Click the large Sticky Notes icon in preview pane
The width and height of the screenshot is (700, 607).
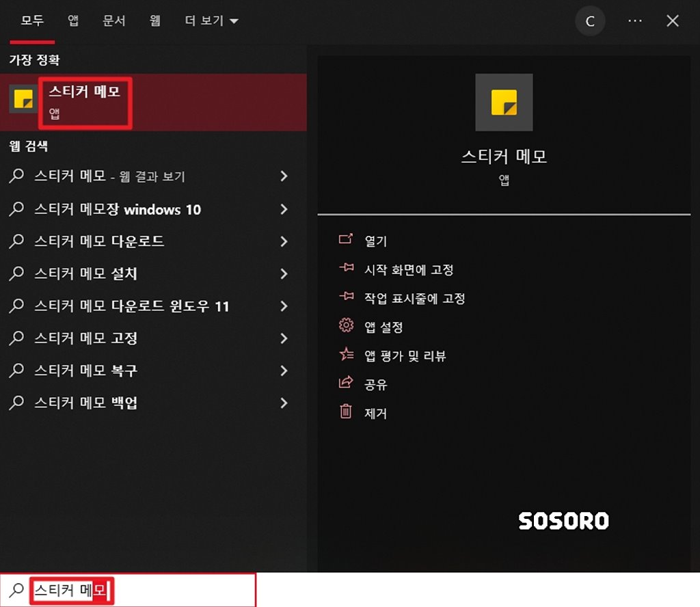(x=504, y=103)
